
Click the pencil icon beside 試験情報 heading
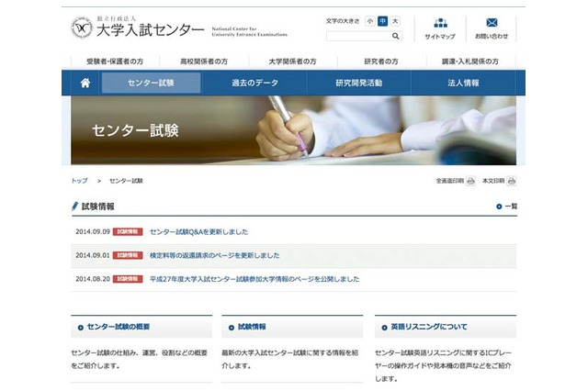pos(74,206)
